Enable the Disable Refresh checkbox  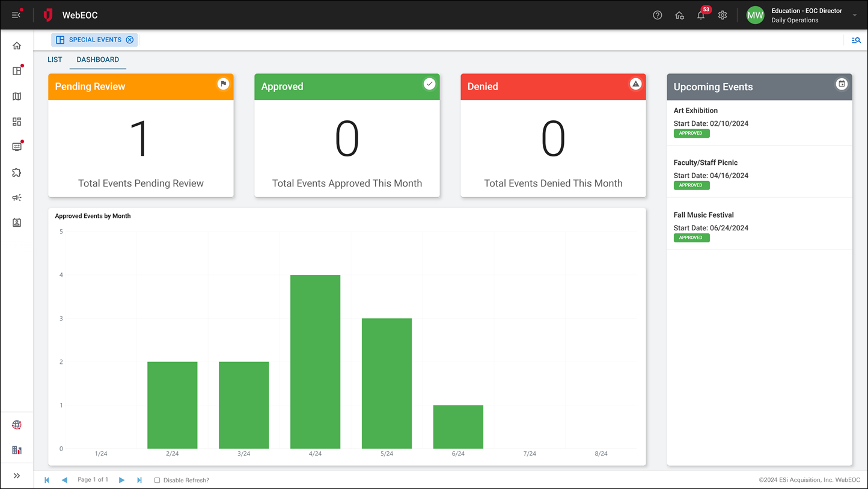(x=157, y=480)
